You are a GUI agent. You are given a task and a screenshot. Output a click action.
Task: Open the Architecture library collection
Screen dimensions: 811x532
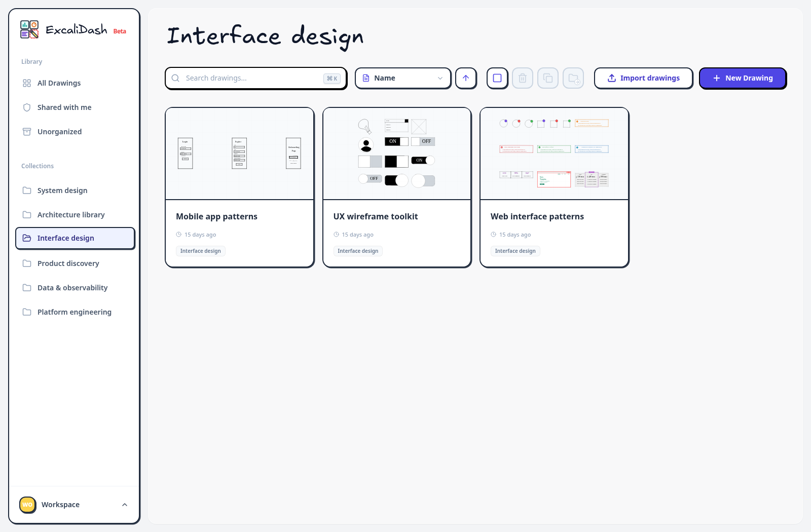75,215
